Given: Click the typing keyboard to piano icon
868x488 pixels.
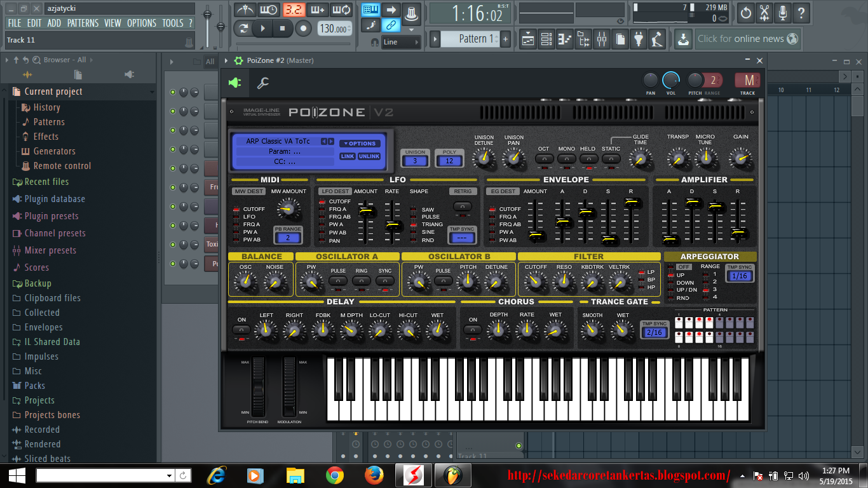Looking at the screenshot, I should [370, 10].
